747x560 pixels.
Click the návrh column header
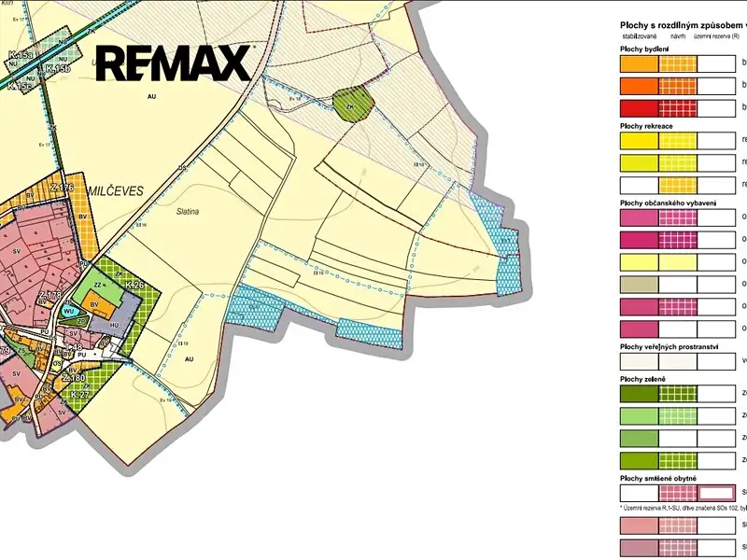(x=678, y=36)
